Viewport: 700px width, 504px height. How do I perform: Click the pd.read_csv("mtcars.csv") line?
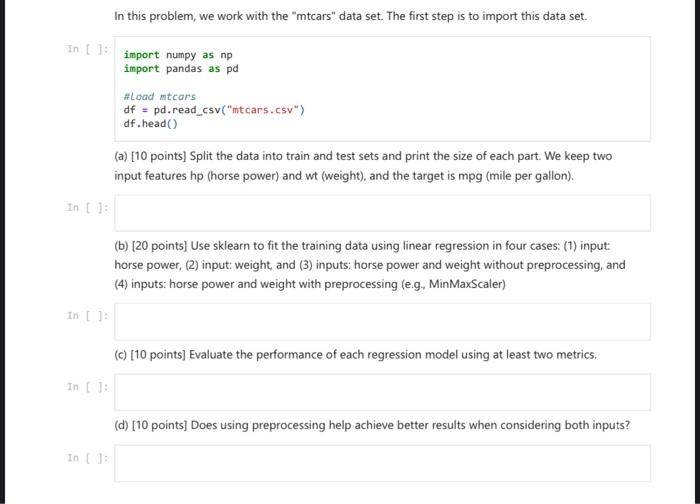tap(214, 110)
